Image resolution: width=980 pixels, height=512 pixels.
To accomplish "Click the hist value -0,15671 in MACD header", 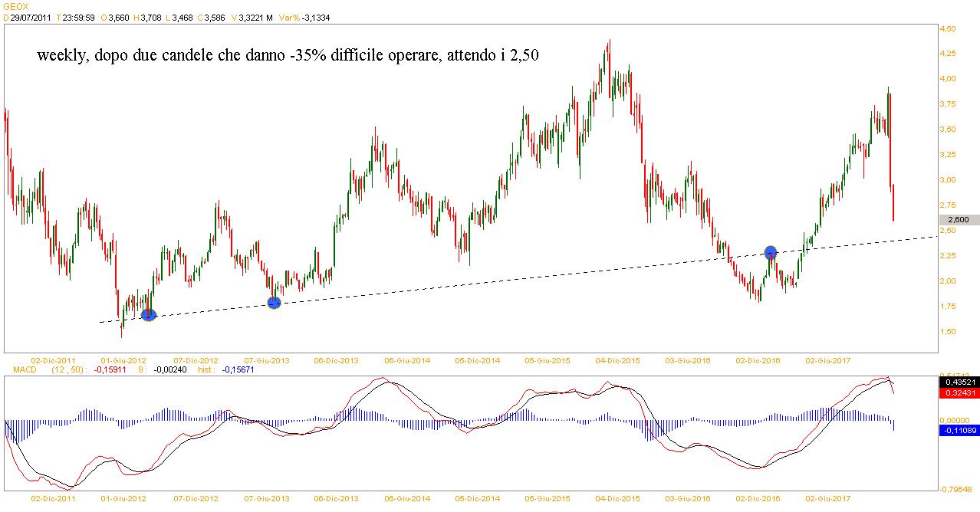I will click(239, 369).
